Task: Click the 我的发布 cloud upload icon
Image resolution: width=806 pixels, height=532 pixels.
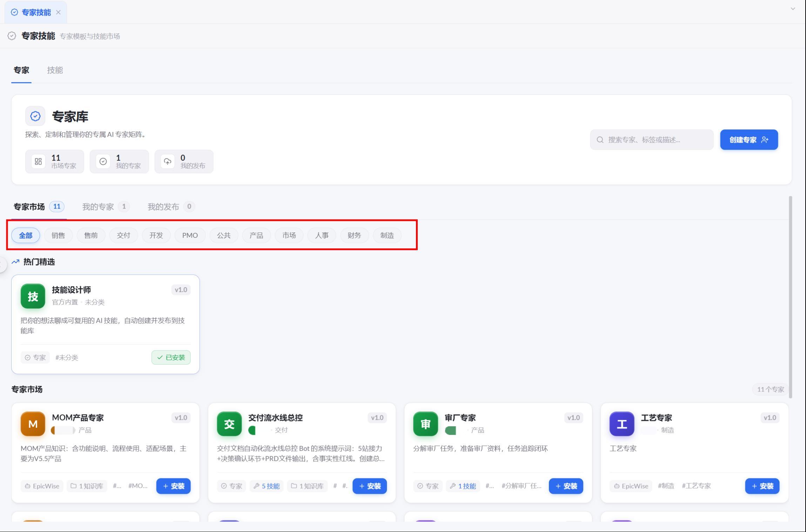Action: tap(168, 161)
